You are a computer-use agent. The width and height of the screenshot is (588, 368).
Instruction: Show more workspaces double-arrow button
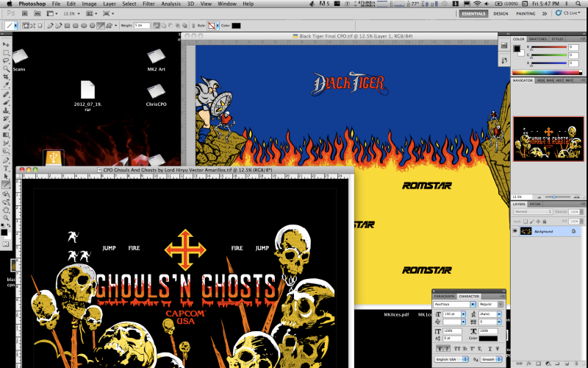click(x=544, y=13)
